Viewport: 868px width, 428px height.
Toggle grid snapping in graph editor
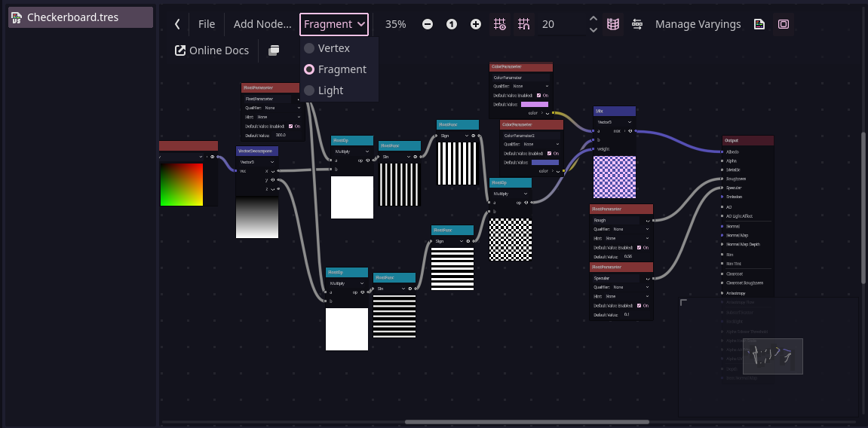pos(523,24)
